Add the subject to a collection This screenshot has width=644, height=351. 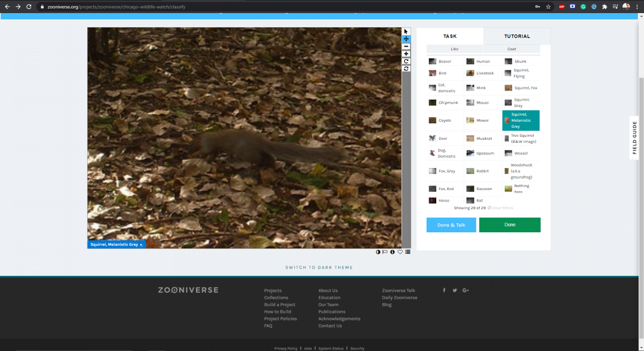coord(408,252)
